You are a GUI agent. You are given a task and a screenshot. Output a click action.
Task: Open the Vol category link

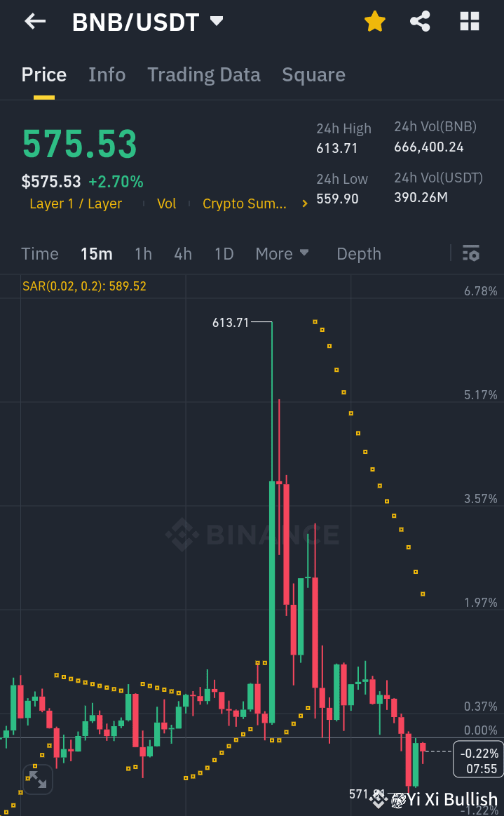166,203
